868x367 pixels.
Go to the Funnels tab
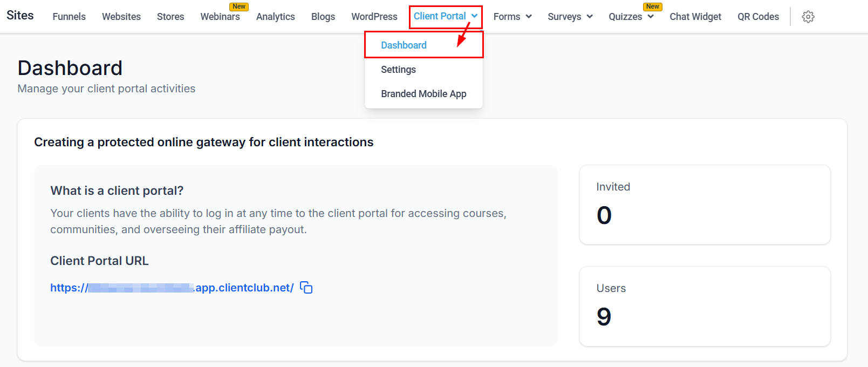(x=69, y=17)
